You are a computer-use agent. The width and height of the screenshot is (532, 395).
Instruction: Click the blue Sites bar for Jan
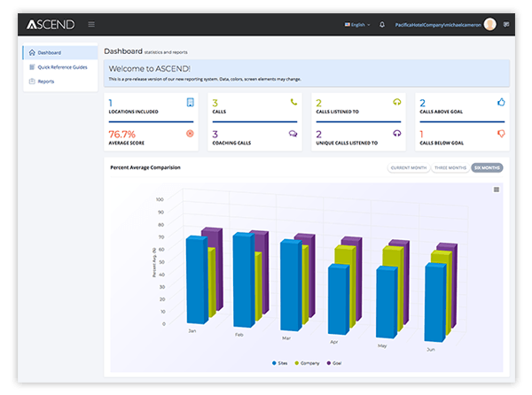[197, 280]
